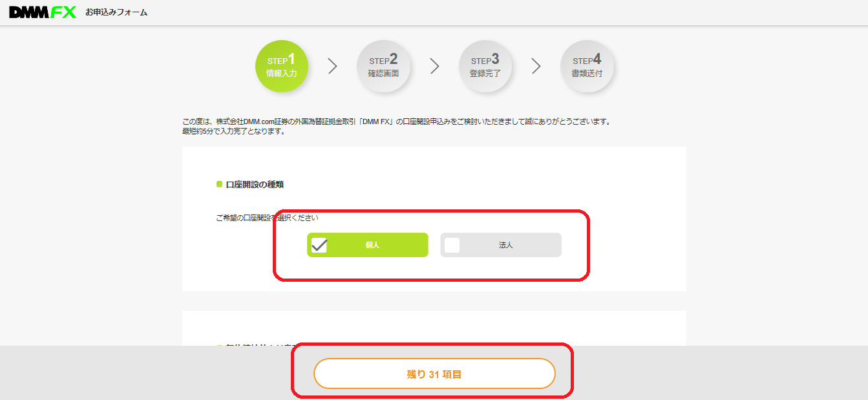Click the ご希望の口座開設を選択ください instruction text
The image size is (868, 400).
point(267,218)
